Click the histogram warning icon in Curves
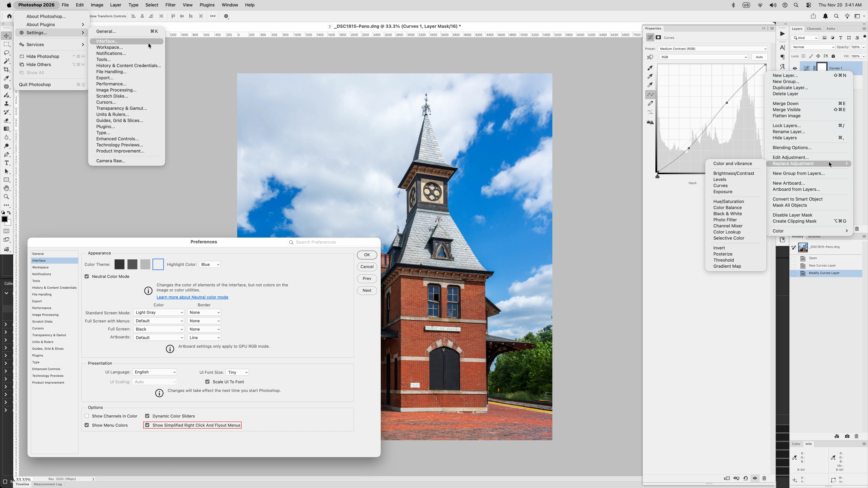868x488 pixels. click(650, 122)
